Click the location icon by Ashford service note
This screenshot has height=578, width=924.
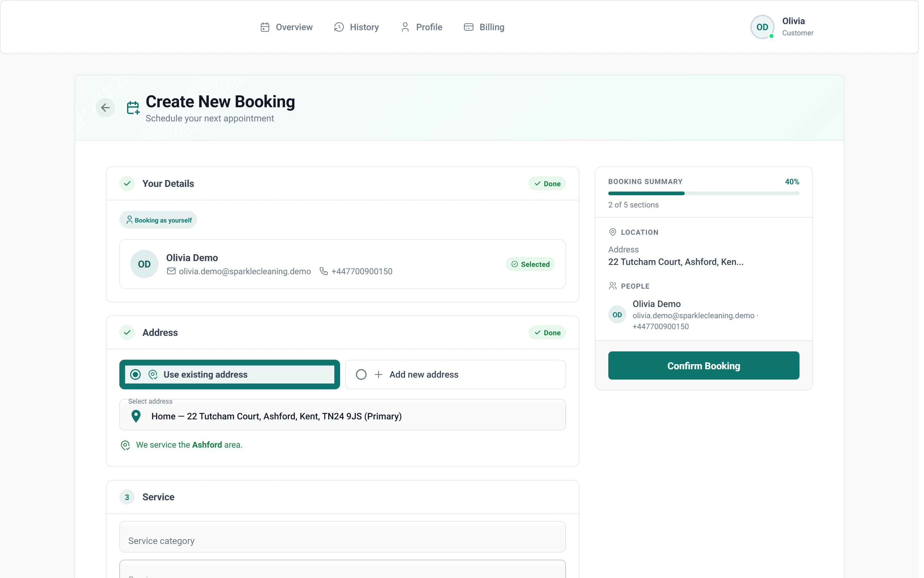coord(125,445)
